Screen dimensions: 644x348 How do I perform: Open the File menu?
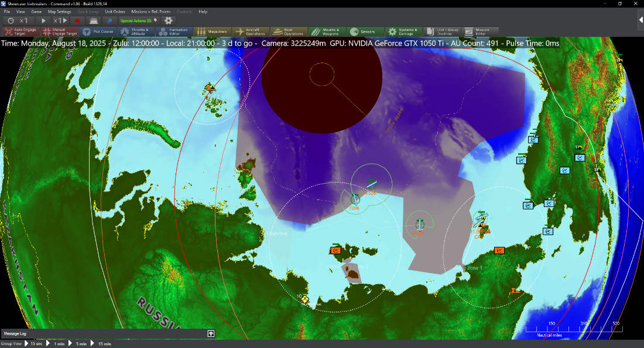pos(7,12)
